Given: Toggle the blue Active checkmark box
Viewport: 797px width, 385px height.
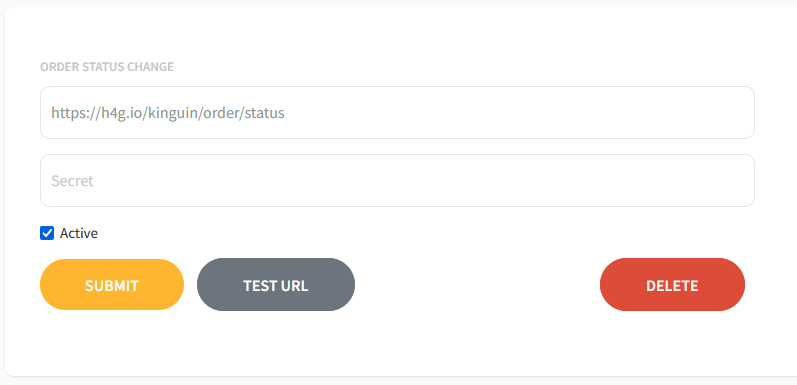Looking at the screenshot, I should click(47, 233).
